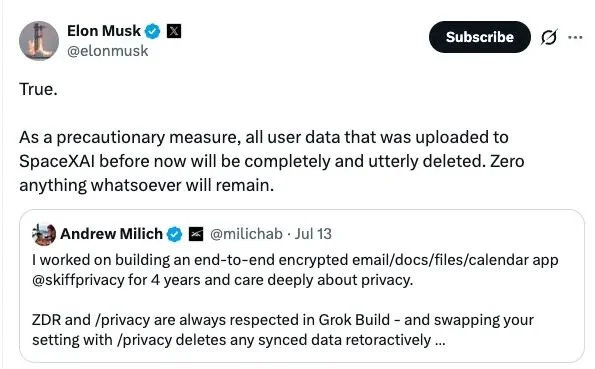Open the Grok explain-post icon

point(549,37)
